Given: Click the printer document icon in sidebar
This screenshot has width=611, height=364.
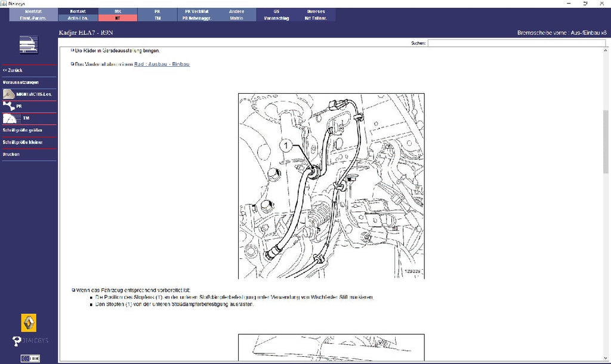Looking at the screenshot, I should pyautogui.click(x=29, y=44).
